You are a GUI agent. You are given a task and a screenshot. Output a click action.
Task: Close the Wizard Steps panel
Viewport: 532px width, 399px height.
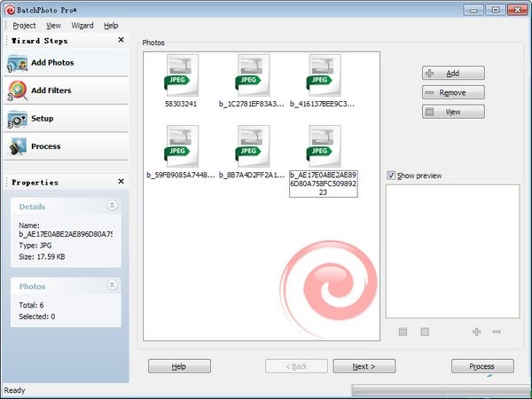pyautogui.click(x=121, y=40)
